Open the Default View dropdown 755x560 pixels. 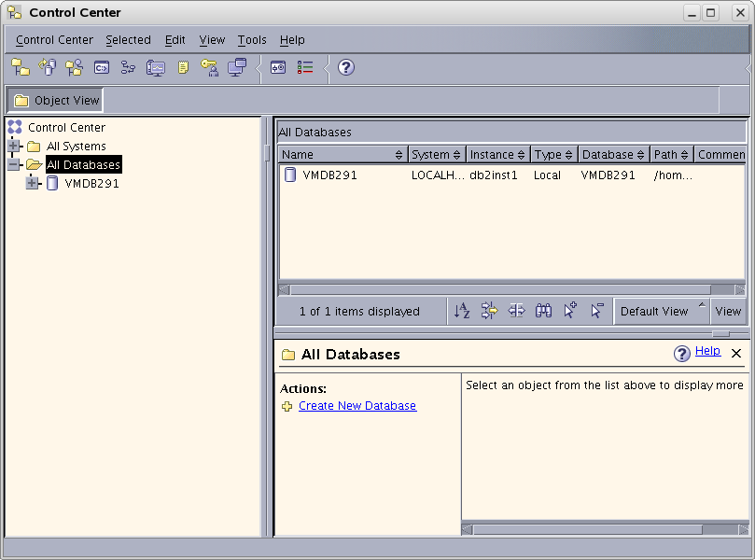pyautogui.click(x=662, y=312)
